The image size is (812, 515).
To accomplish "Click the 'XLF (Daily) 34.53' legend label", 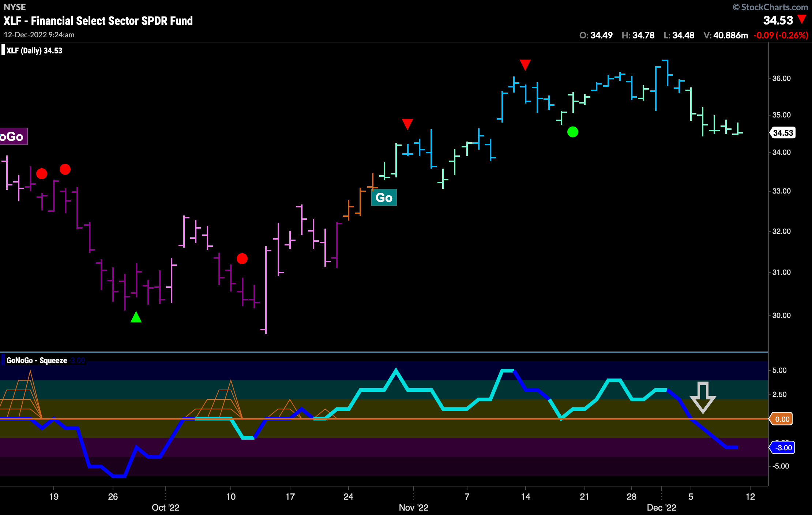I will click(x=34, y=50).
